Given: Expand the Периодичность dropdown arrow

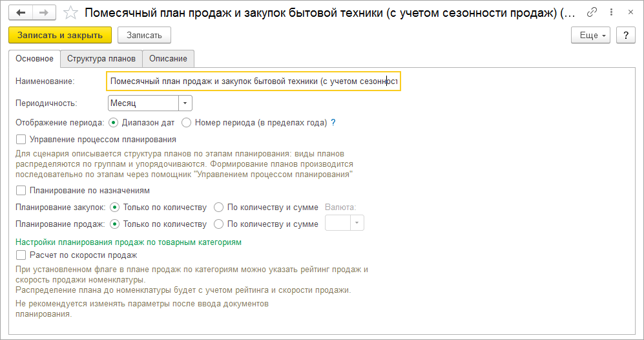Looking at the screenshot, I should point(185,103).
